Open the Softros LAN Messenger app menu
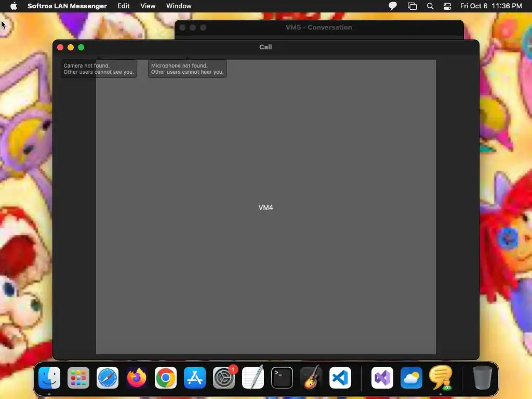 (67, 6)
